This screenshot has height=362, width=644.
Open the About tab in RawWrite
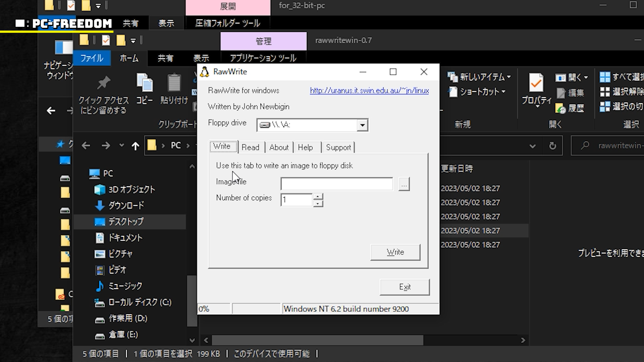(x=279, y=147)
